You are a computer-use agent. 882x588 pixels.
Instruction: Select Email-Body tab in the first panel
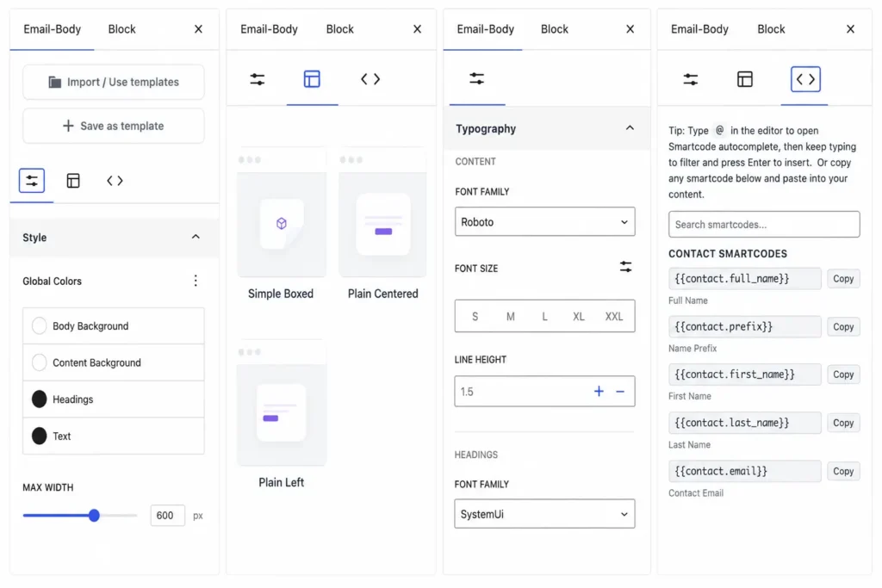[x=52, y=29]
